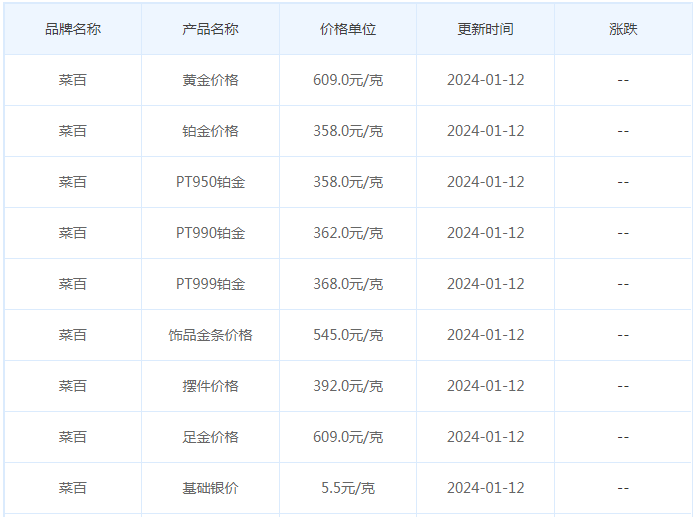Click the 2024-01-12 date in PT990铂金 row
696x517 pixels.
[486, 233]
